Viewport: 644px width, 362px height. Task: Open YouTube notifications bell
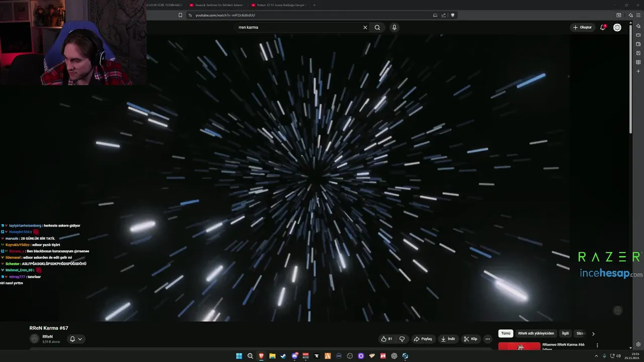(603, 27)
